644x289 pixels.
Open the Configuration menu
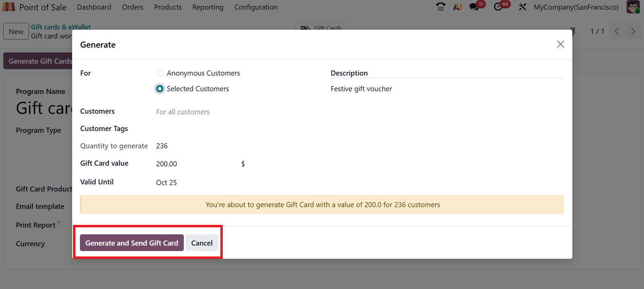coord(256,7)
